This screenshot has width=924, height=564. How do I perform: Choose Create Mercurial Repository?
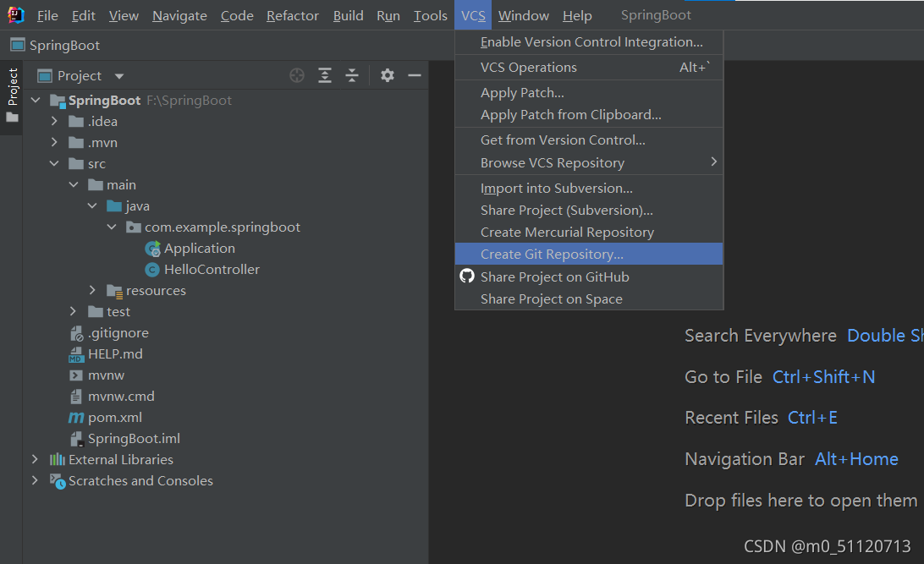tap(589, 232)
